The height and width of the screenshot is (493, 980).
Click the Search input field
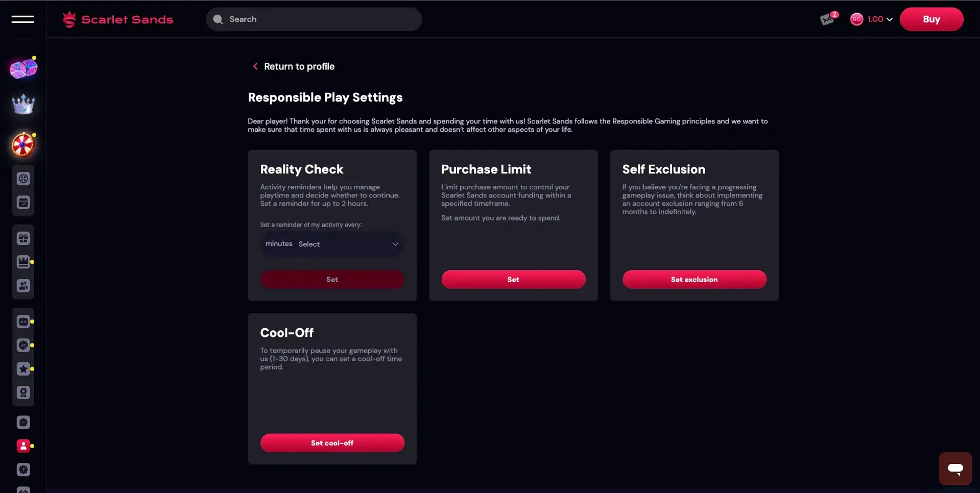tap(314, 19)
